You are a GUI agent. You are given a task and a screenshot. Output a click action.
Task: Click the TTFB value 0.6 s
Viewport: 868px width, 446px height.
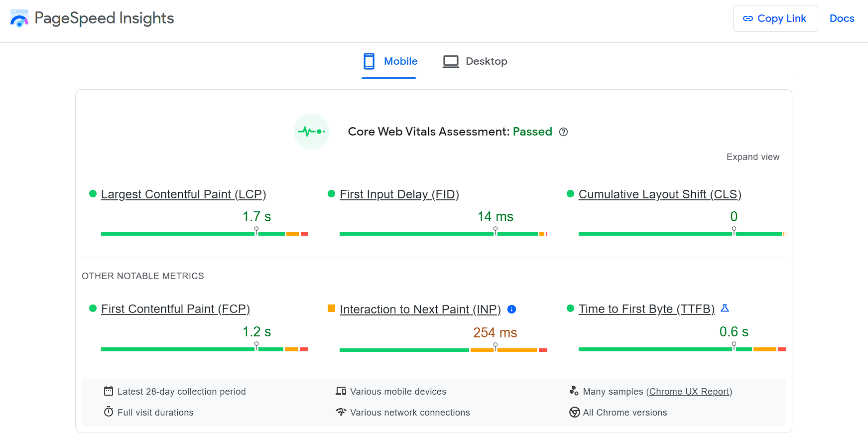coord(734,332)
